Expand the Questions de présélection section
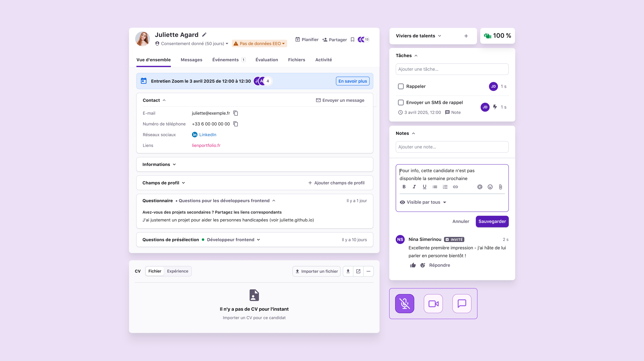Image resolution: width=644 pixels, height=361 pixels. click(258, 240)
